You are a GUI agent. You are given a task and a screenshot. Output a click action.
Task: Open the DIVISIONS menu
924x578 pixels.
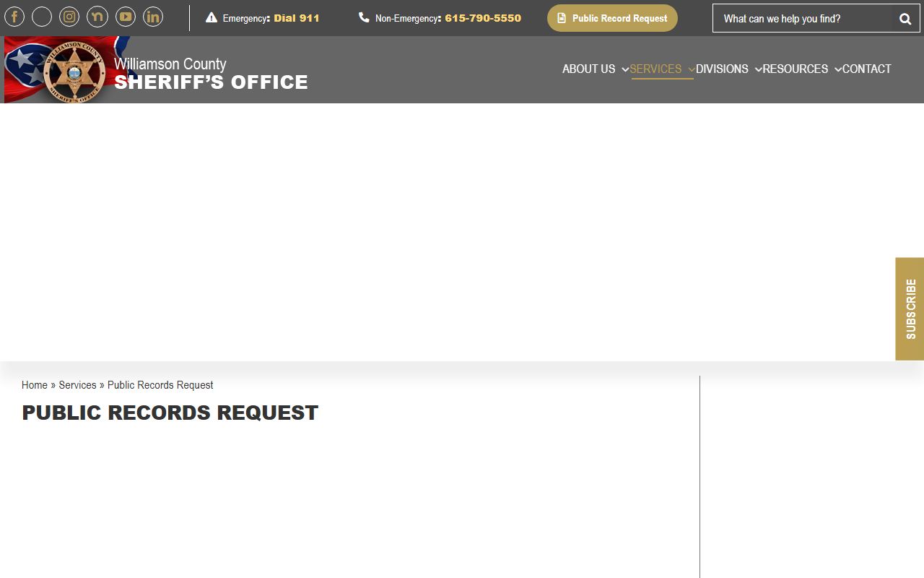click(x=722, y=69)
